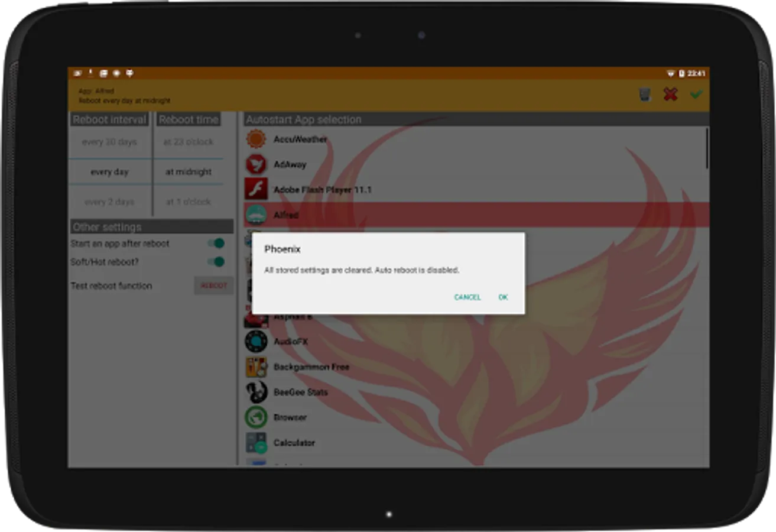Image resolution: width=776 pixels, height=532 pixels.
Task: Toggle the 'Start an app after reboot' switch
Action: (216, 243)
